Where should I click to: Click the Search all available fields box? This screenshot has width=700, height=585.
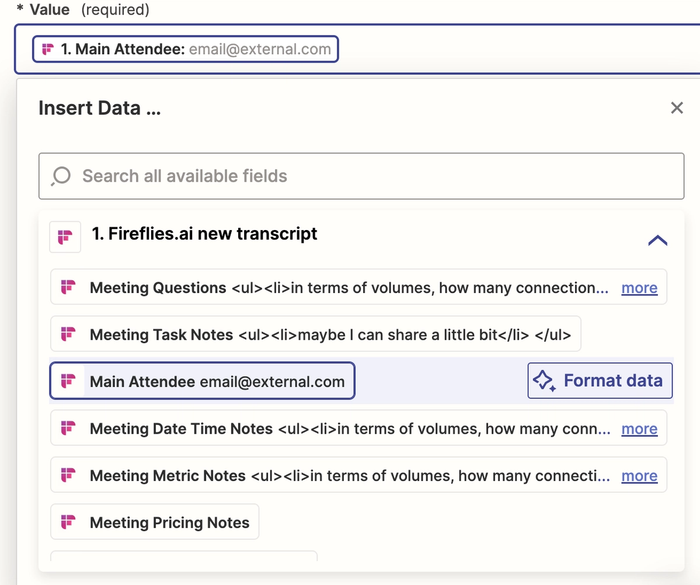[361, 176]
